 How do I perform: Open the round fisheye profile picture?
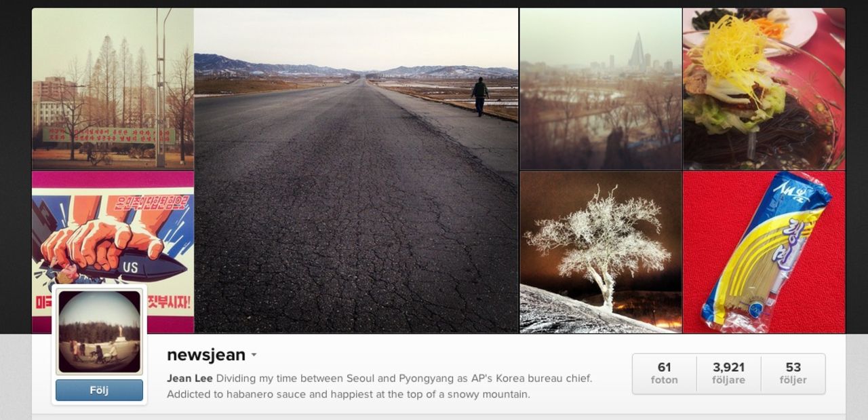click(99, 331)
